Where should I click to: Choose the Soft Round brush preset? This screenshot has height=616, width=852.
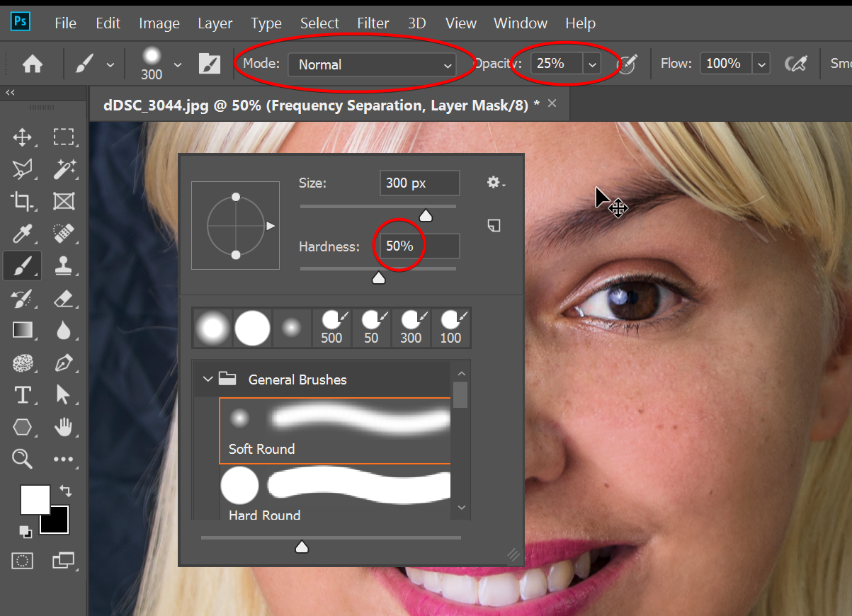tap(335, 430)
